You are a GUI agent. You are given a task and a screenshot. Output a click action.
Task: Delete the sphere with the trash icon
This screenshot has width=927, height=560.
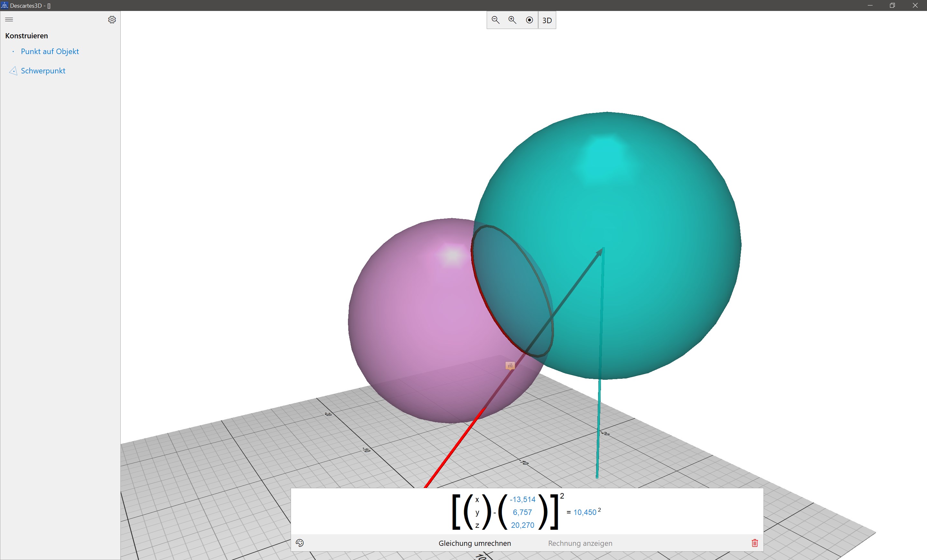754,543
